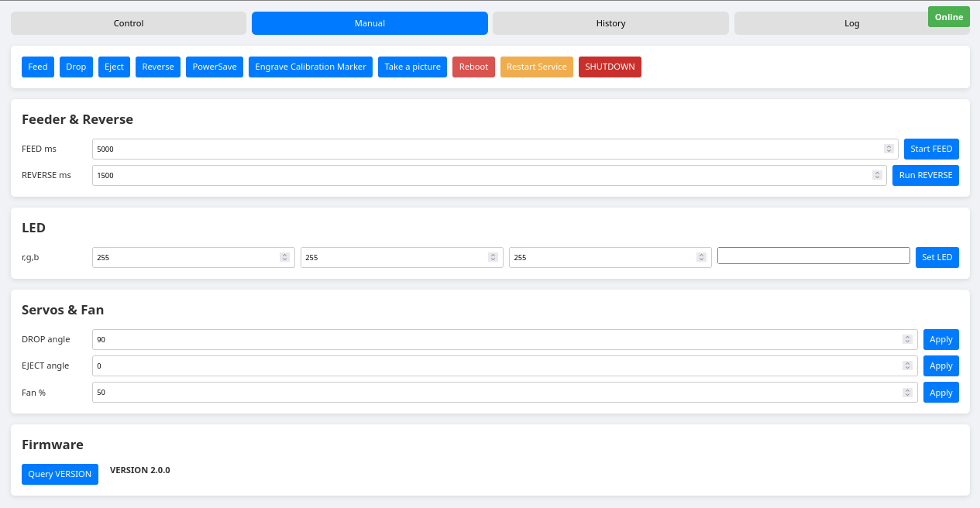The width and height of the screenshot is (980, 508).
Task: Engrave the calibration marker
Action: coord(310,67)
